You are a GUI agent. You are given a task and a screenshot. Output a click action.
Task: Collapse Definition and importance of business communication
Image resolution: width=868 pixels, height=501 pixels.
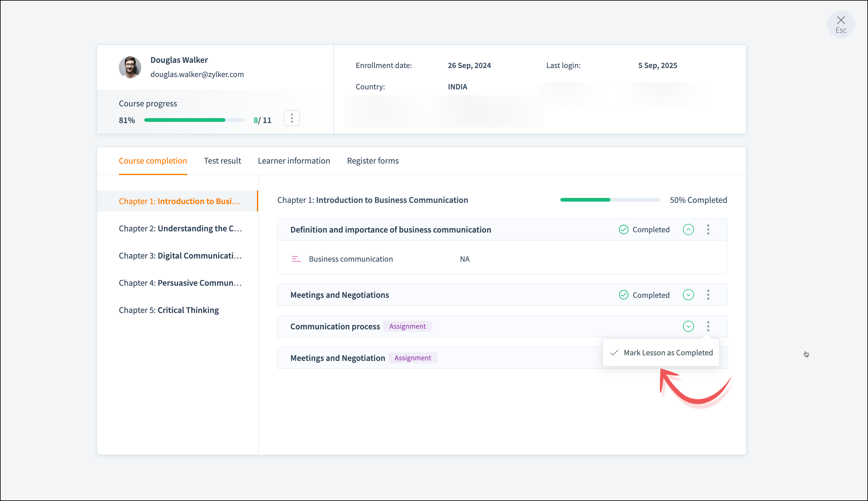click(688, 229)
